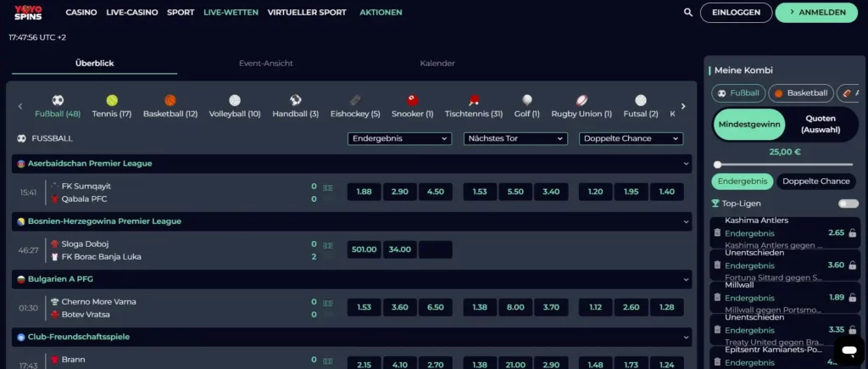
Task: Delete the Kashima Antlers bet via trash icon
Action: [x=717, y=232]
